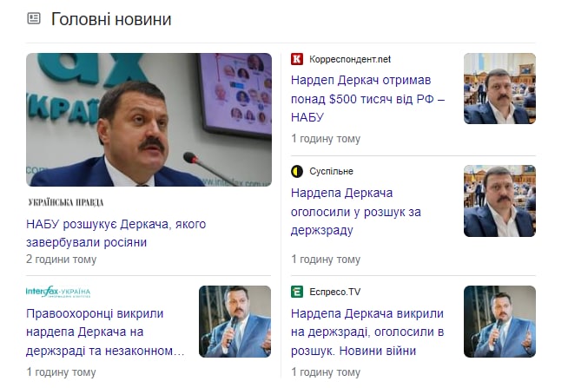
Task: Click the newspaper icon beside Головні новини
Action: [x=34, y=18]
